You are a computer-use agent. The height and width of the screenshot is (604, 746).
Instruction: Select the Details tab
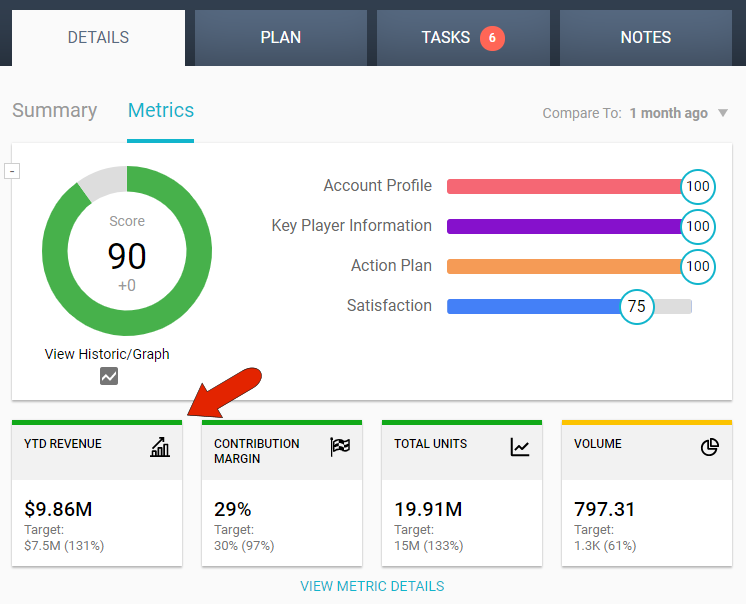coord(98,38)
